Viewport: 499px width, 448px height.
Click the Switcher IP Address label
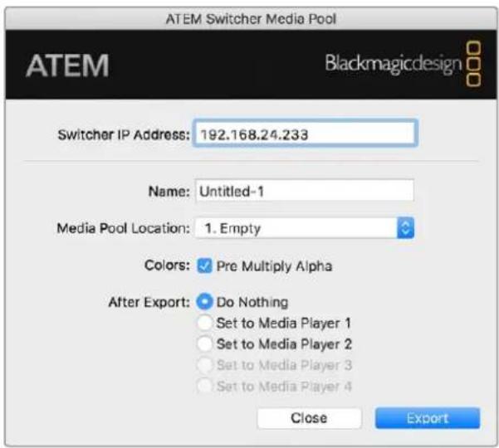click(124, 134)
